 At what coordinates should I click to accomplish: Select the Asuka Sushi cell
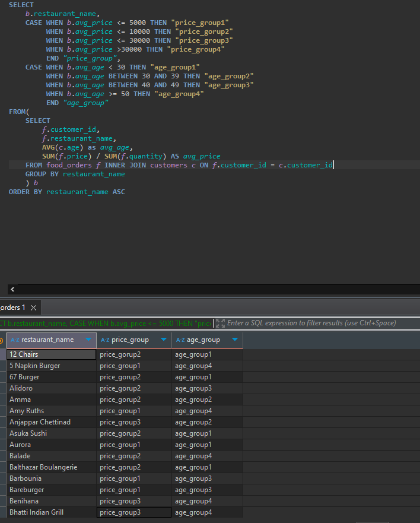click(52, 433)
